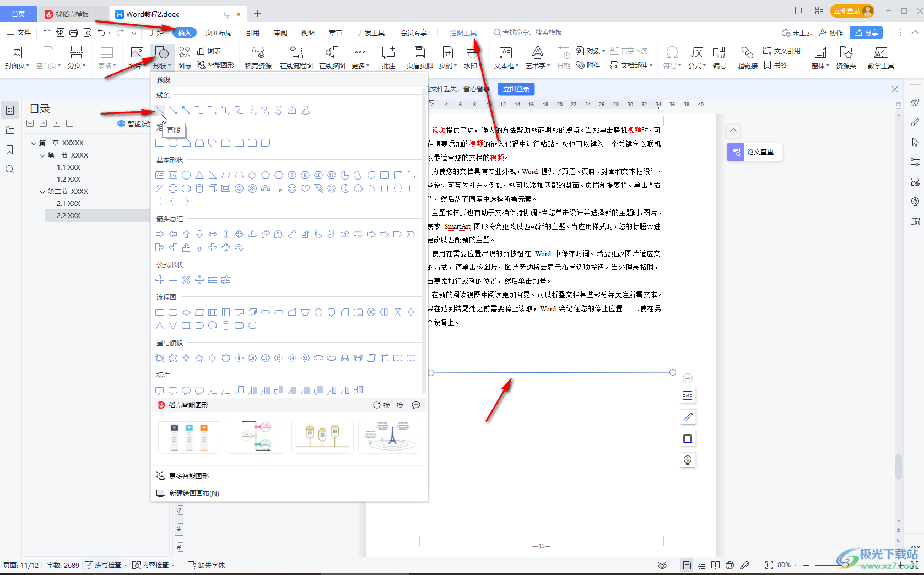The width and height of the screenshot is (924, 575).
Task: Click the right handle of the drawn line
Action: [673, 373]
